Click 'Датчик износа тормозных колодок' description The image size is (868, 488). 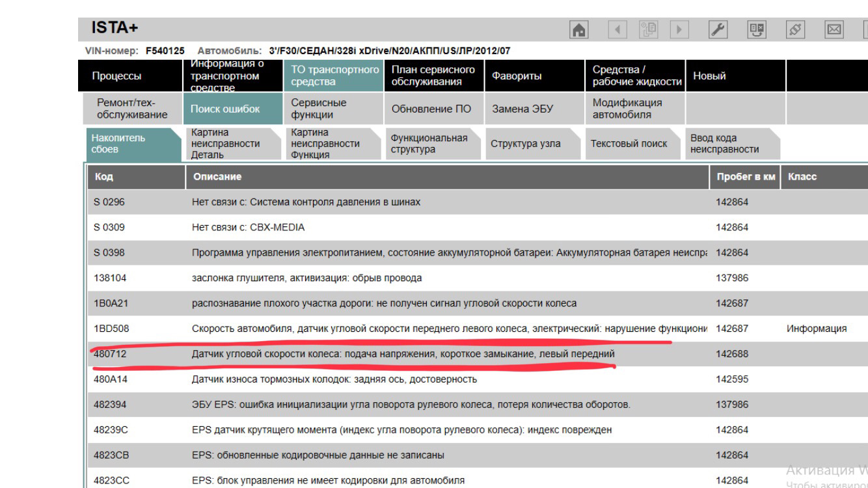334,380
